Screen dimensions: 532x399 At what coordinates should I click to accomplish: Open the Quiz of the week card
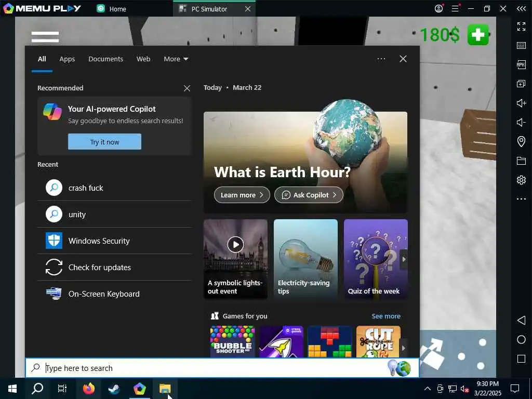click(x=376, y=259)
